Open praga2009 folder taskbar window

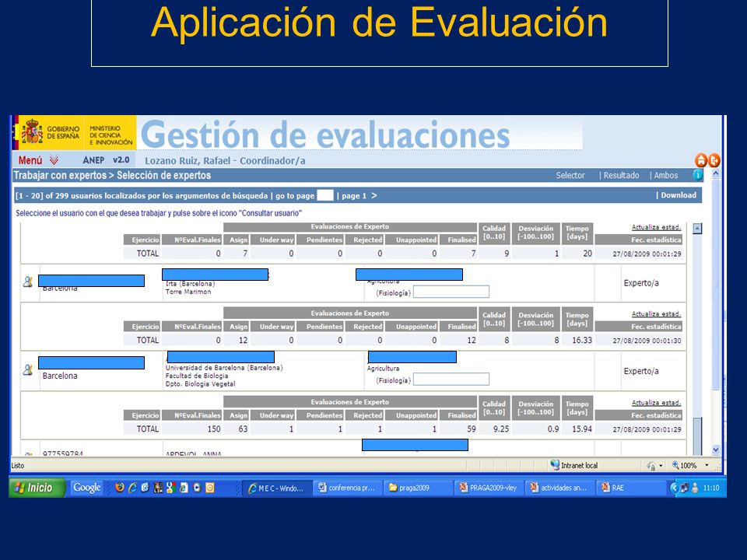418,488
